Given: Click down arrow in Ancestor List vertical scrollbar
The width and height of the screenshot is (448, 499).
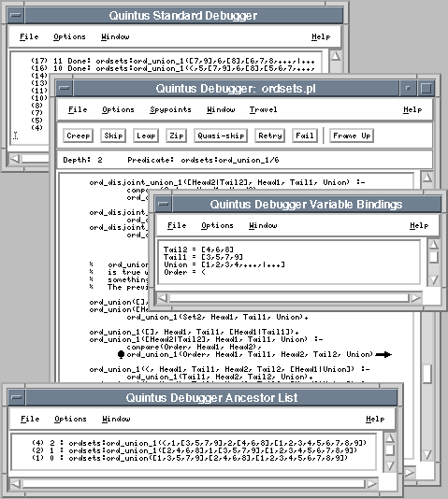Looking at the screenshot, I should pos(390,466).
